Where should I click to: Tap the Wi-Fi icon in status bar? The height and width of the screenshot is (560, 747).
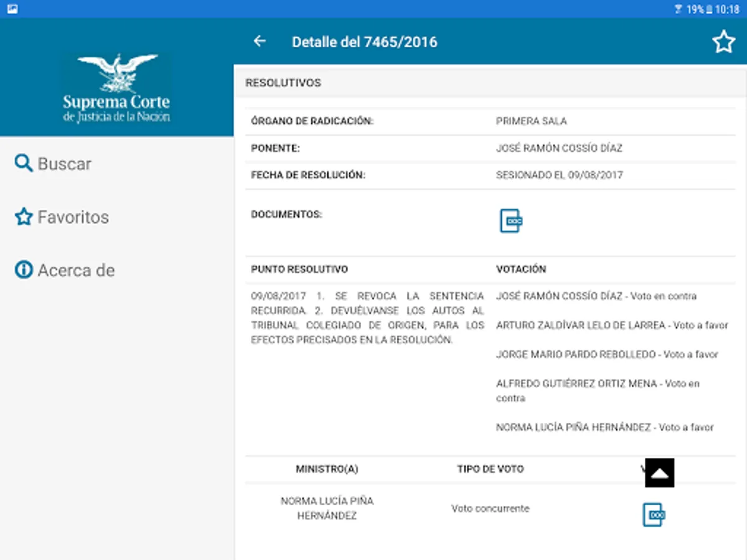click(679, 9)
